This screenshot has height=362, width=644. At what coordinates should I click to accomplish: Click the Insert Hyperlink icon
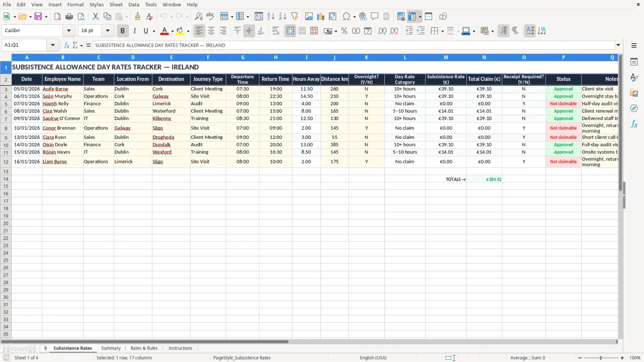pyautogui.click(x=363, y=17)
